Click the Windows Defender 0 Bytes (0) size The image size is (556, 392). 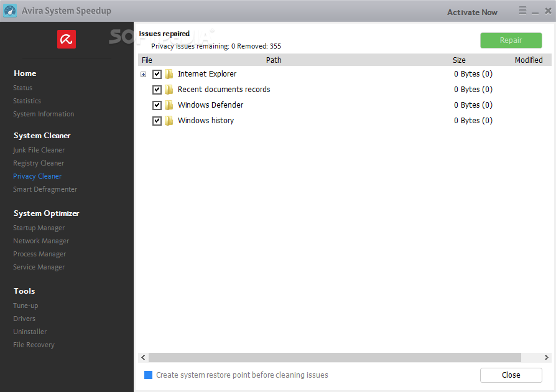tap(473, 105)
